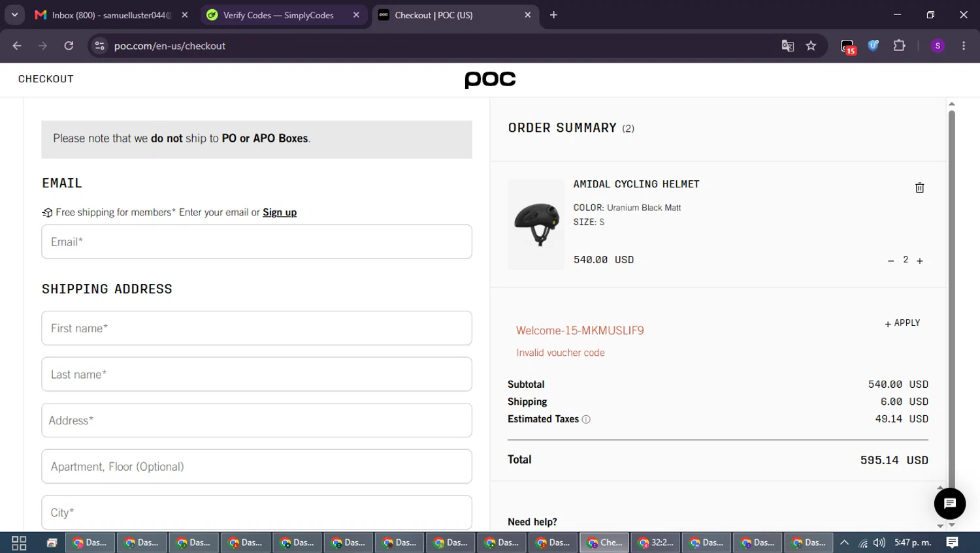This screenshot has width=980, height=553.
Task: Click the Invalid voucher code message
Action: pos(561,353)
